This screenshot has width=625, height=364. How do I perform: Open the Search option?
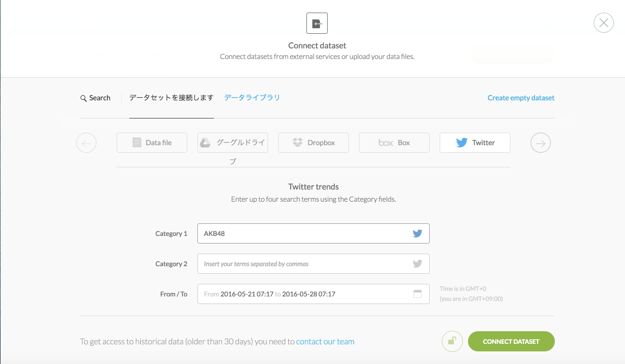95,98
